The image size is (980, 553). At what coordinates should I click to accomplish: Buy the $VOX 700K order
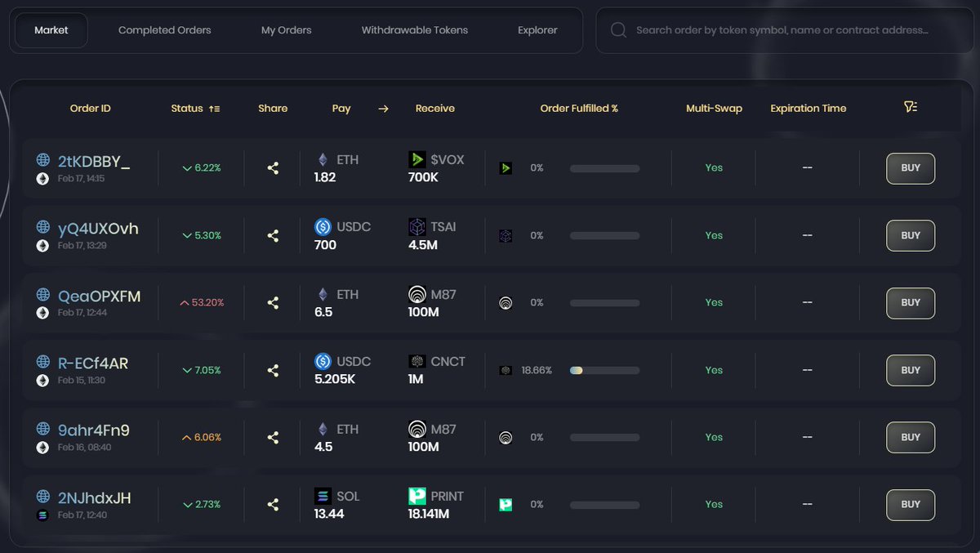click(x=911, y=168)
